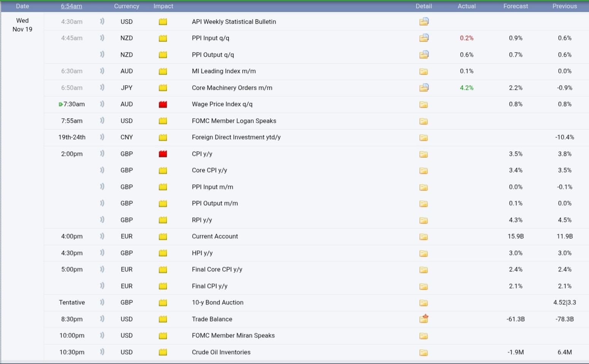Open Trade Balance detail folder with star

[424, 319]
